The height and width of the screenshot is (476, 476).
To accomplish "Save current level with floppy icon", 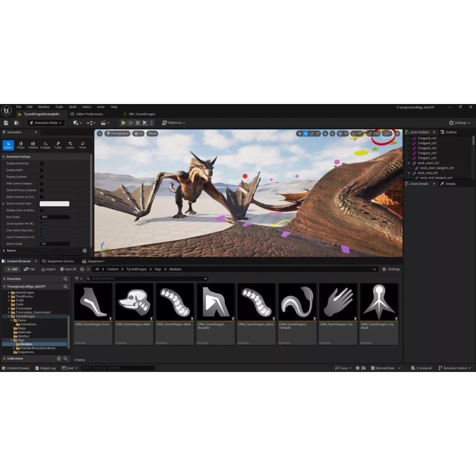I will click(x=6, y=123).
